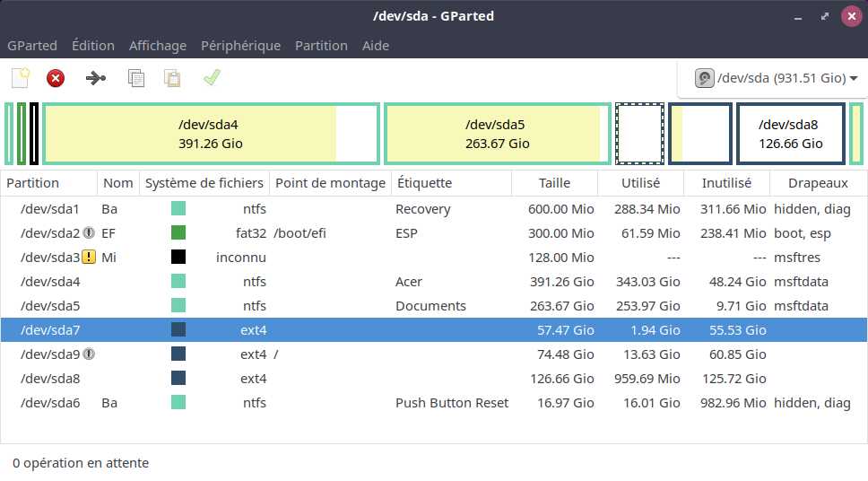Click the green fat32 color swatch for /dev/sda2

178,233
